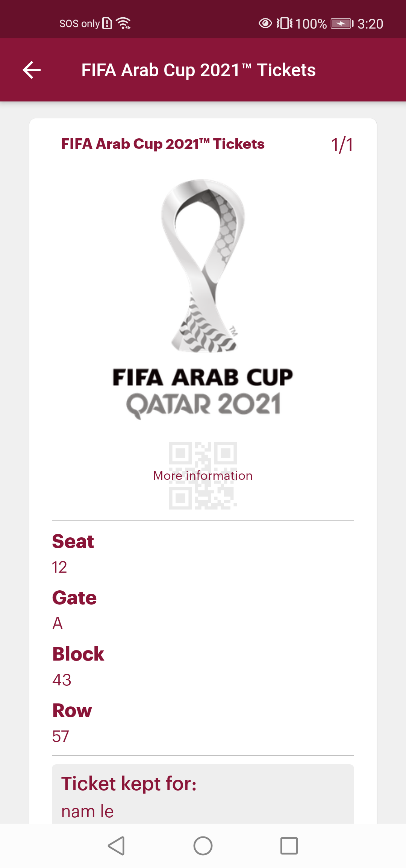
Task: Tap the eye comfort status icon
Action: click(265, 23)
